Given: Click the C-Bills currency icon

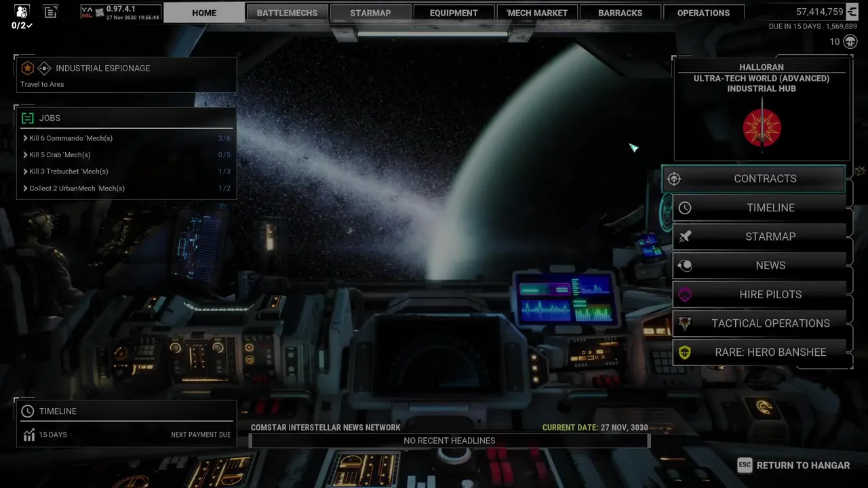Looking at the screenshot, I should point(852,12).
